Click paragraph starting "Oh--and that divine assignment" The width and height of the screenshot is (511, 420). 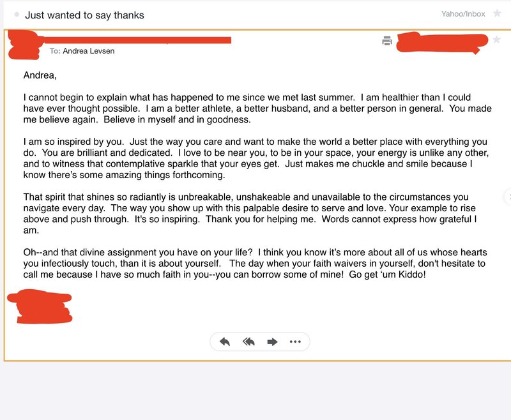point(255,264)
